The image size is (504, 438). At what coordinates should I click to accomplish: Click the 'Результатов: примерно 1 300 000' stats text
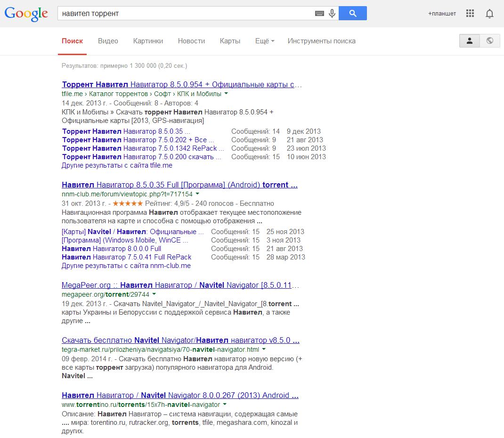124,65
